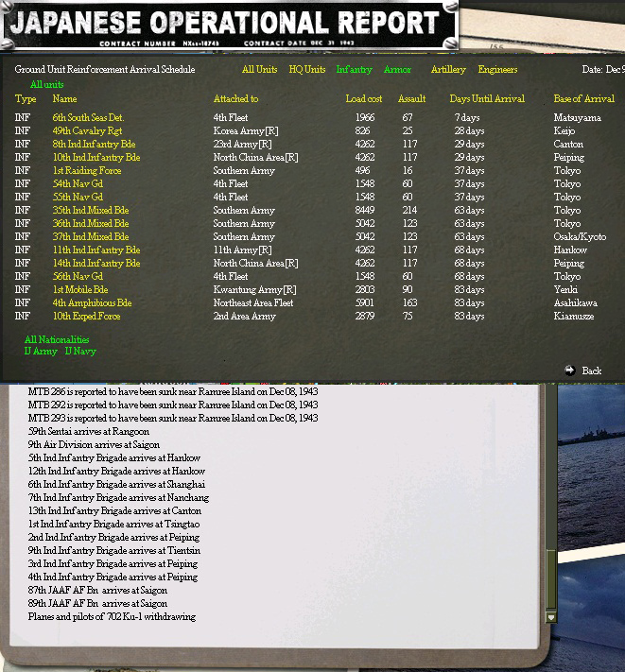Select the Artillery filter
The width and height of the screenshot is (625, 672).
click(448, 69)
